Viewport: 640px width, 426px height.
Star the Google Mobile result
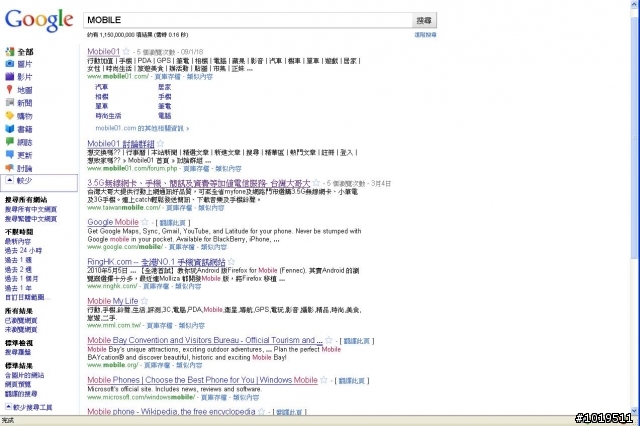pos(144,222)
